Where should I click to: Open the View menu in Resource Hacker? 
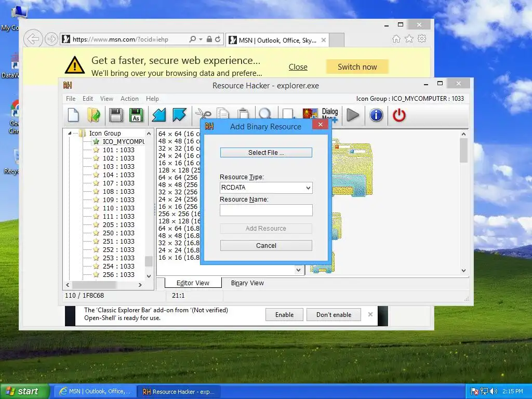point(107,98)
